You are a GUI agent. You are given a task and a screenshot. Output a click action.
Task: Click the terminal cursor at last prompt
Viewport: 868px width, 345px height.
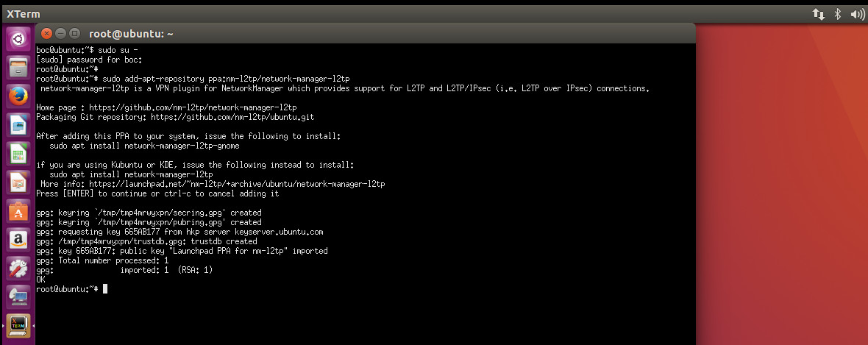click(x=104, y=289)
